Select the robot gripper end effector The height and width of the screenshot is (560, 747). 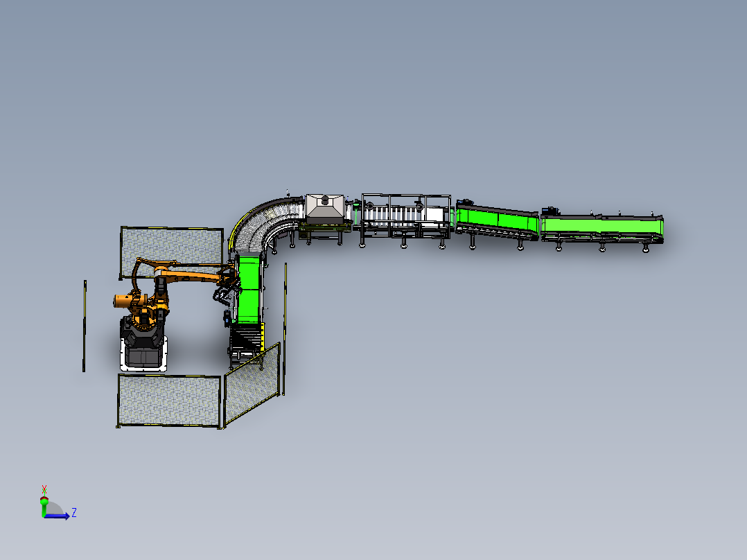point(227,293)
